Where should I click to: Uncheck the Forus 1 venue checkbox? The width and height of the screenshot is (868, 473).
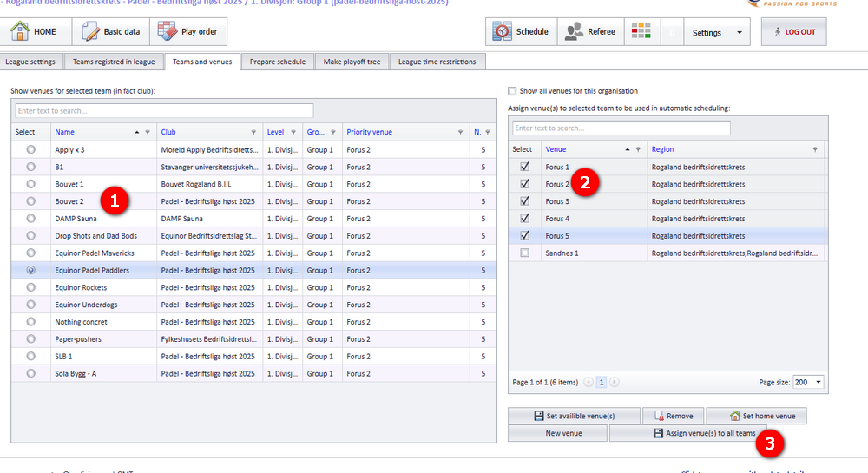pos(525,166)
